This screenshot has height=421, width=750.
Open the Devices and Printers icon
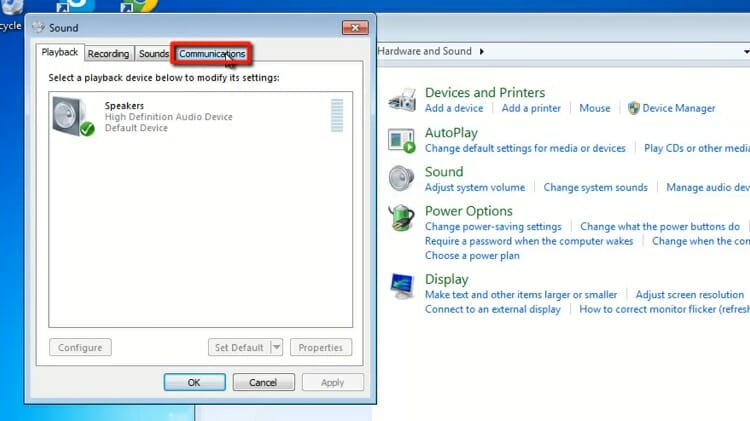[x=402, y=100]
